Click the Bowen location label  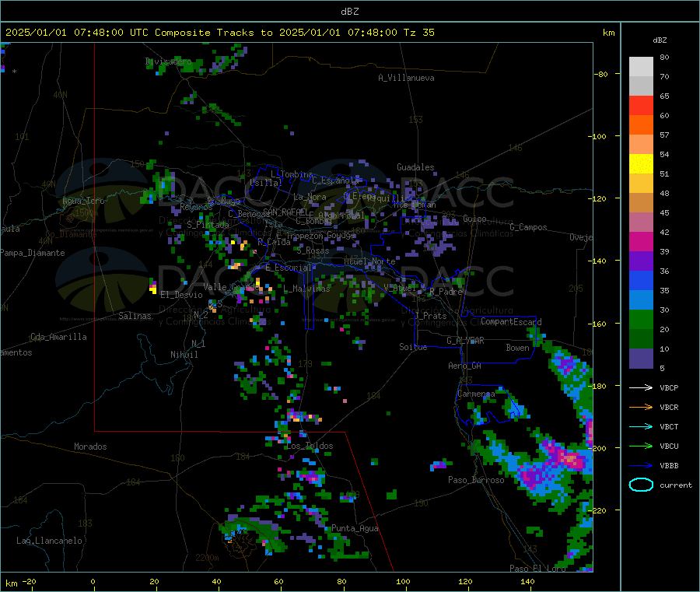pyautogui.click(x=517, y=347)
